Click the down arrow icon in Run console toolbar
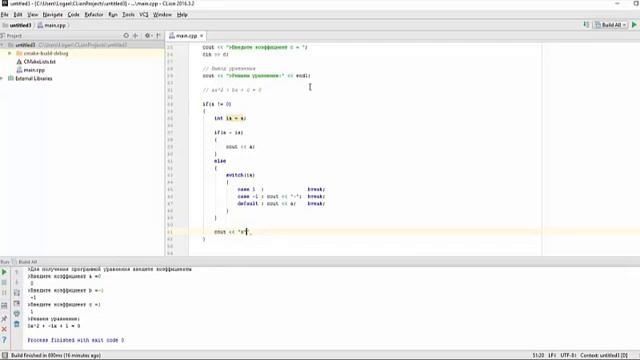Screen dimensions: 640x360 pos(17,282)
